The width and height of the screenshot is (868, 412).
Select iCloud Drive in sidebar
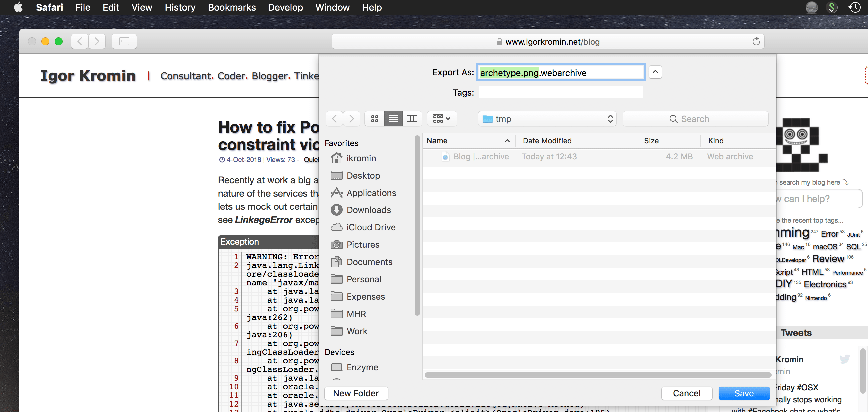pyautogui.click(x=363, y=227)
